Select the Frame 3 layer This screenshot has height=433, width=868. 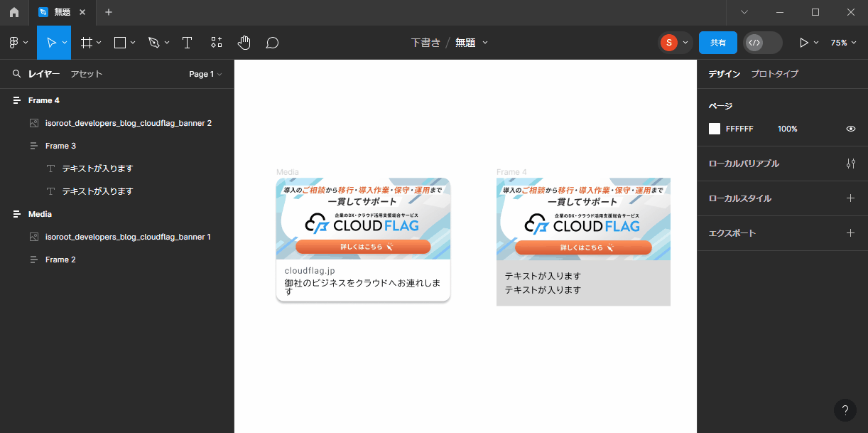116,146
